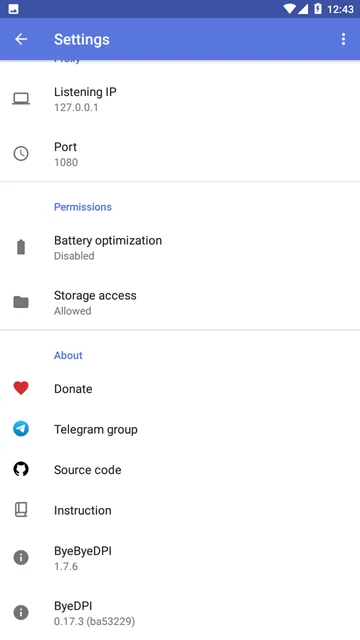This screenshot has width=360, height=640.
Task: Tap the ByeDPI version 0.17.3 entry
Action: [180, 613]
